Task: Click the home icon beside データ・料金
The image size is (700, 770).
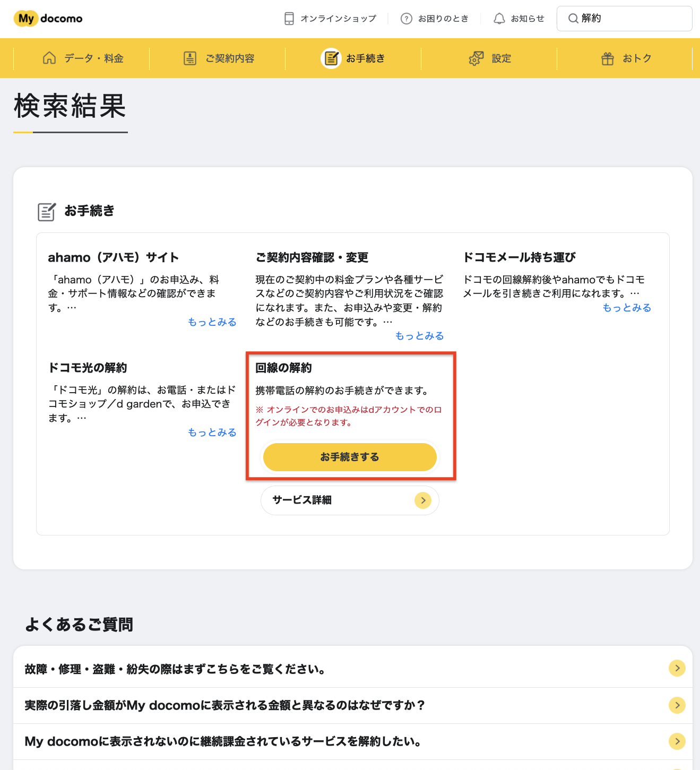Action: tap(49, 58)
